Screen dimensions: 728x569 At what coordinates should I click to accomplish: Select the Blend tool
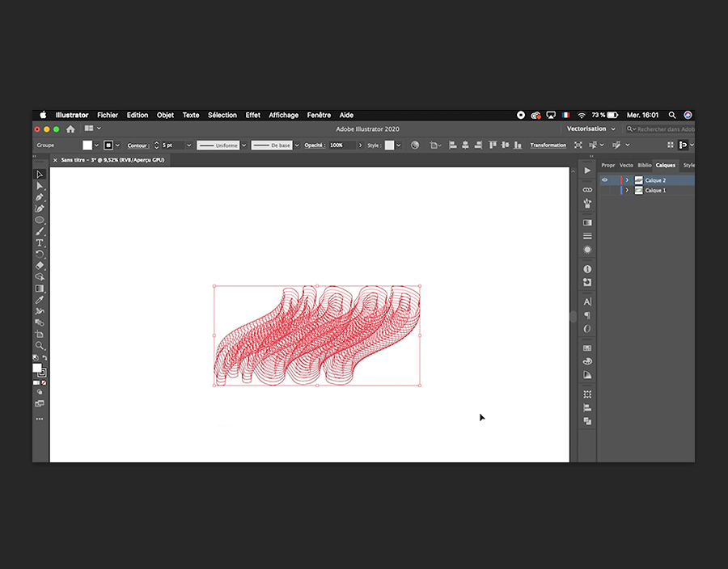coord(40,322)
